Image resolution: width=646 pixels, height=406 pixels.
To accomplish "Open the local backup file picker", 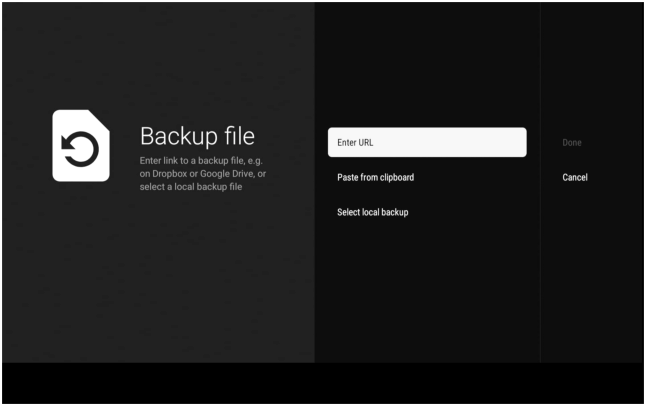I will click(x=372, y=212).
